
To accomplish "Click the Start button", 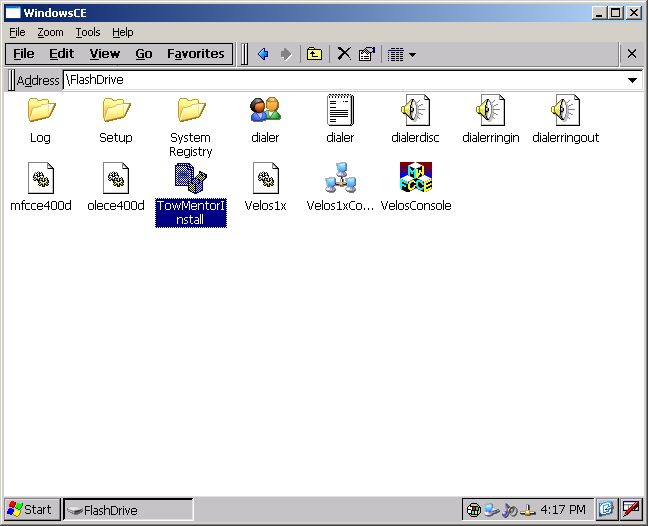I will point(32,509).
